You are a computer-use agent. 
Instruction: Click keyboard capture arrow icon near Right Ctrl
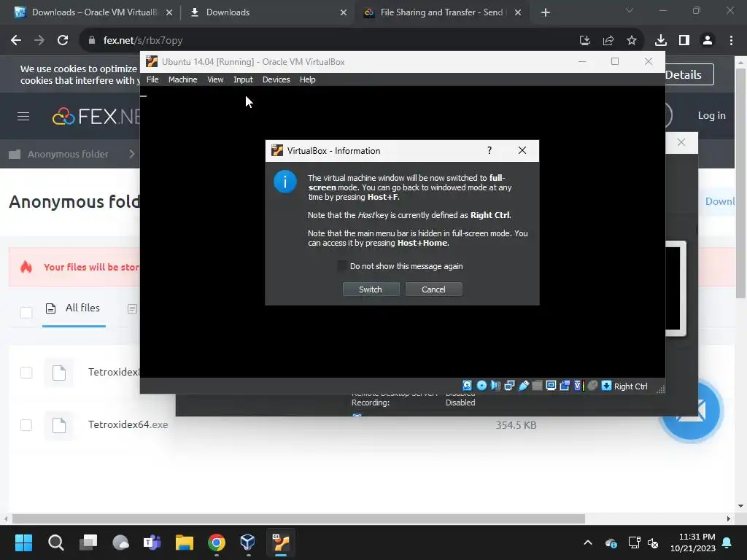coord(606,386)
